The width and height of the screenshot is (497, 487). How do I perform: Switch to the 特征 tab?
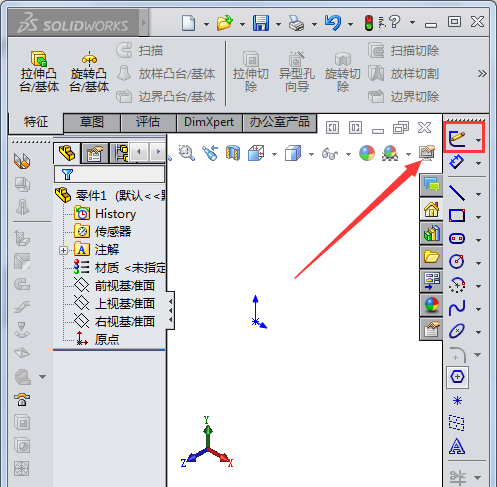coord(36,122)
